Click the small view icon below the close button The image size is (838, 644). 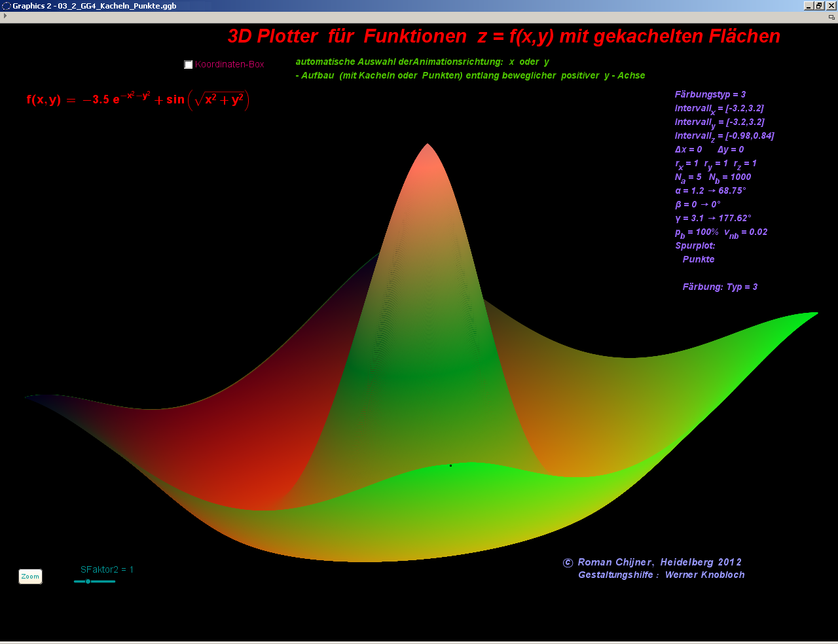coord(831,16)
